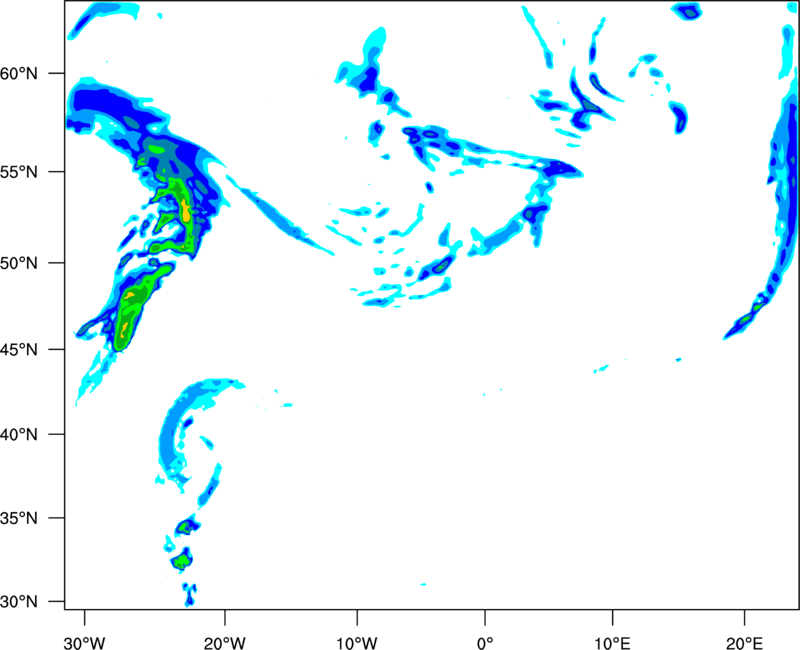The height and width of the screenshot is (650, 800).
Task: Select the 20°E longitude axis label
Action: tap(745, 643)
